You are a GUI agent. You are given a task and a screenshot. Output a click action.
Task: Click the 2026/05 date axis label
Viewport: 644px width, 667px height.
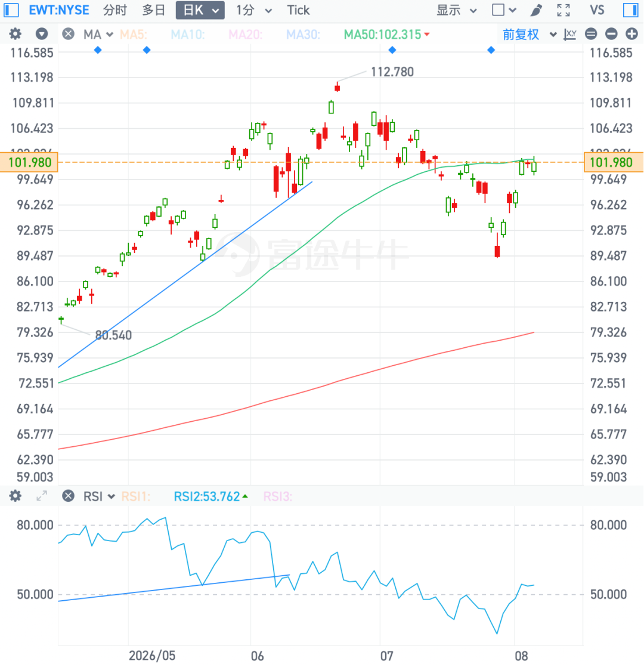pos(151,656)
